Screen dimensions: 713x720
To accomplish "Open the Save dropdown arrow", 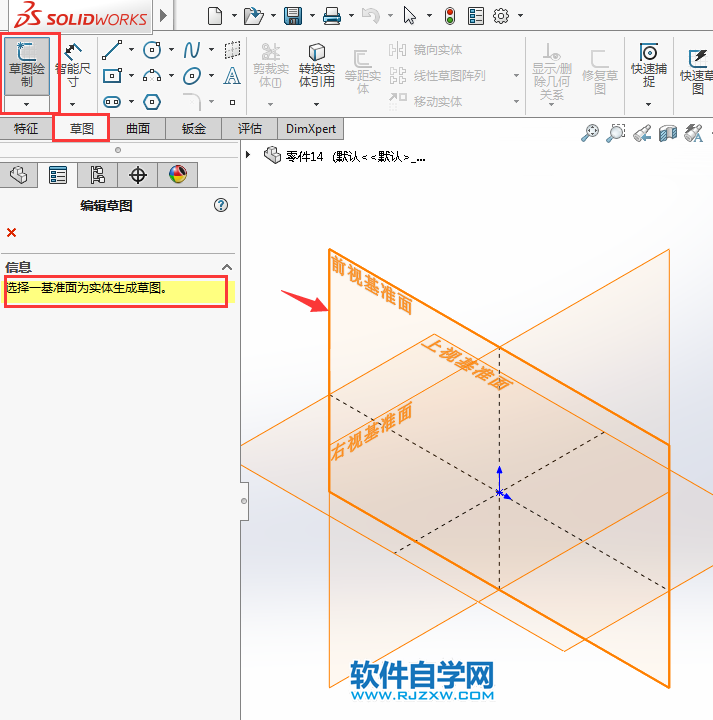I will (x=312, y=16).
